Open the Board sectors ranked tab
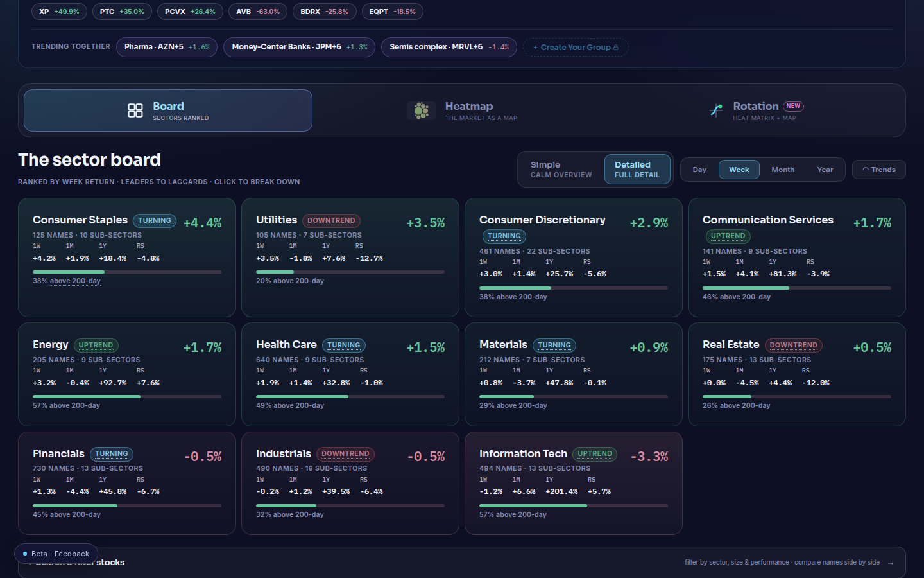The height and width of the screenshot is (578, 924). click(168, 110)
